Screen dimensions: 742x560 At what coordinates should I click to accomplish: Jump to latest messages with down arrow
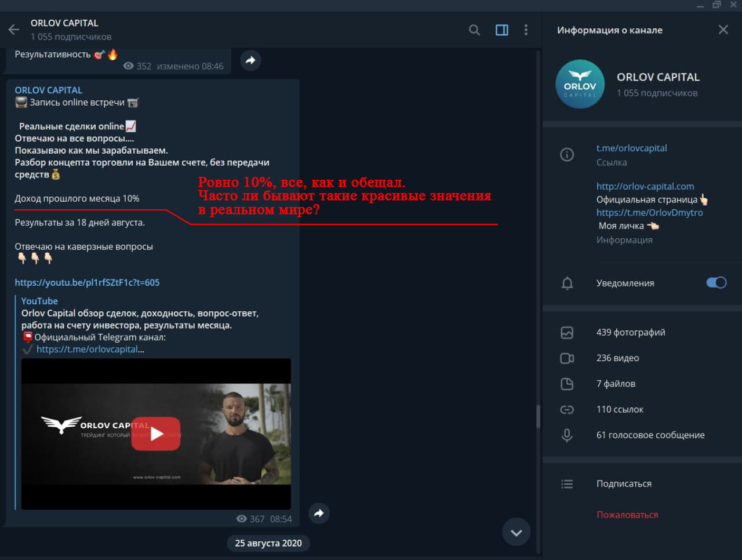pos(516,532)
